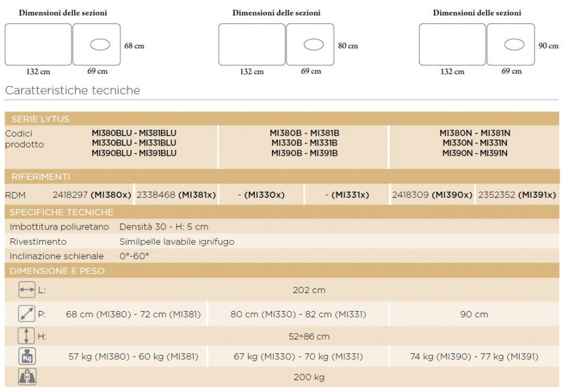Click the MI380BLU - MI381BLU product code
Screen dimensions: 563x392
pyautogui.click(x=134, y=133)
